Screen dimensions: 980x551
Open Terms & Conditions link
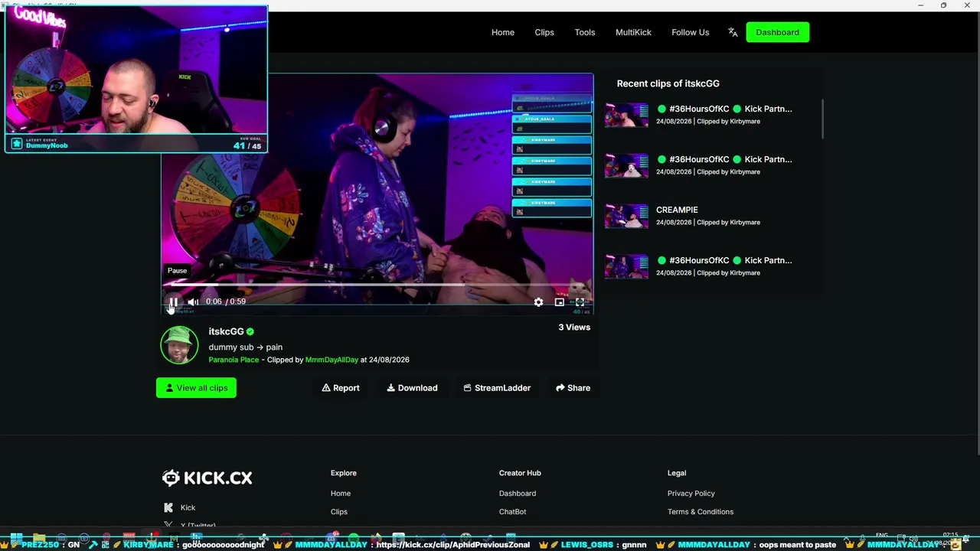point(701,512)
